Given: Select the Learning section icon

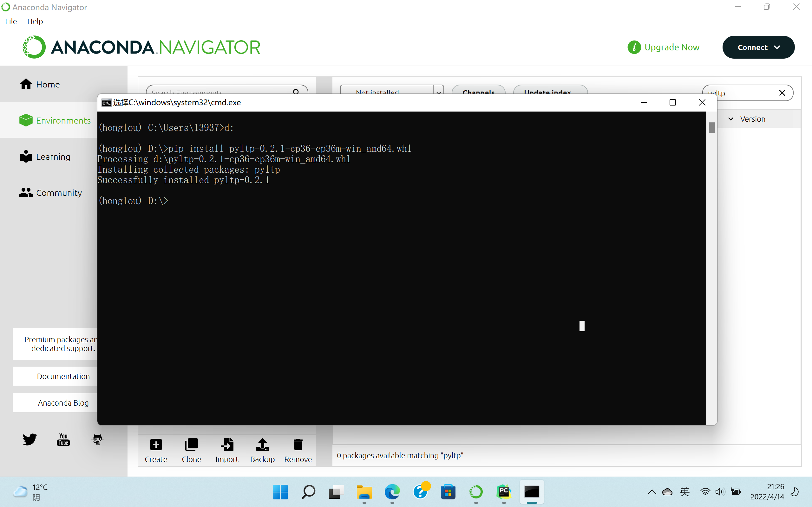Looking at the screenshot, I should (25, 156).
